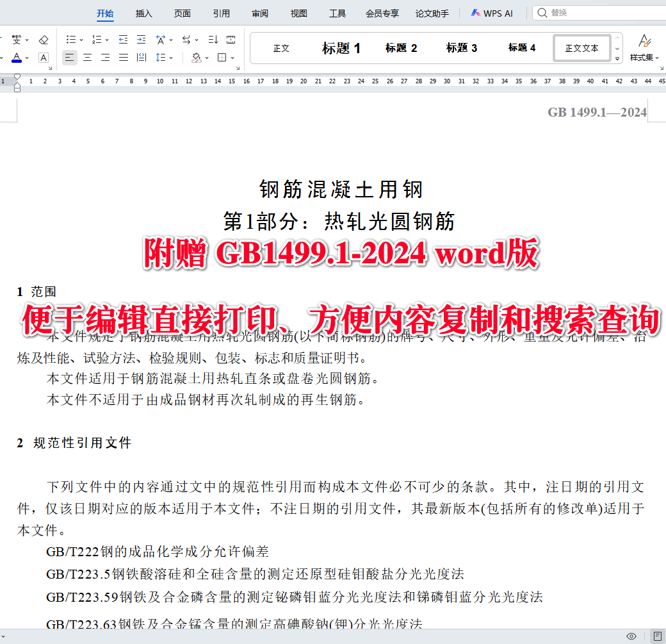666x644 pixels.
Task: Expand the bulleted list dropdown arrow
Action: point(81,40)
